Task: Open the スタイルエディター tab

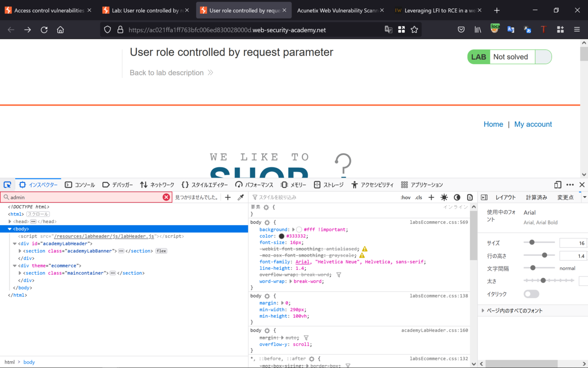Action: tap(205, 185)
